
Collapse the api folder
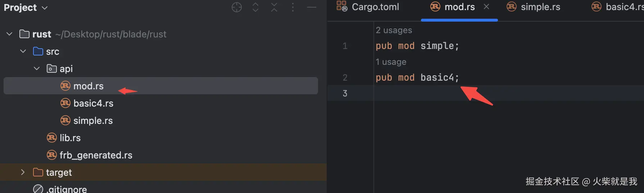(x=37, y=68)
